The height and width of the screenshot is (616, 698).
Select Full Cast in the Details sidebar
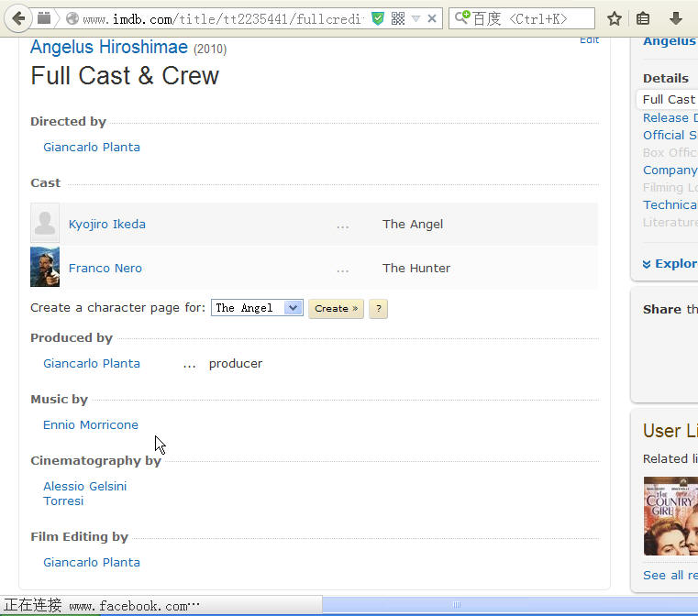[669, 100]
